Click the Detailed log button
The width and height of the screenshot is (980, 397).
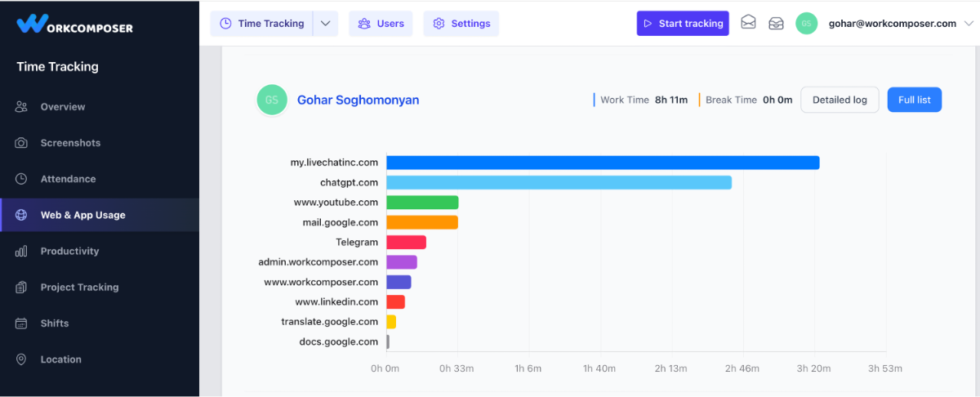840,100
